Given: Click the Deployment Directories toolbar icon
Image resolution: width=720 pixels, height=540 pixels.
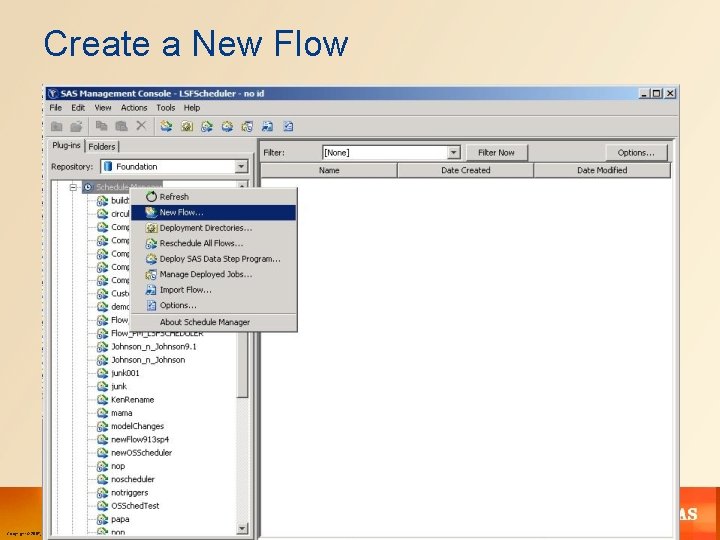Looking at the screenshot, I should [x=186, y=126].
